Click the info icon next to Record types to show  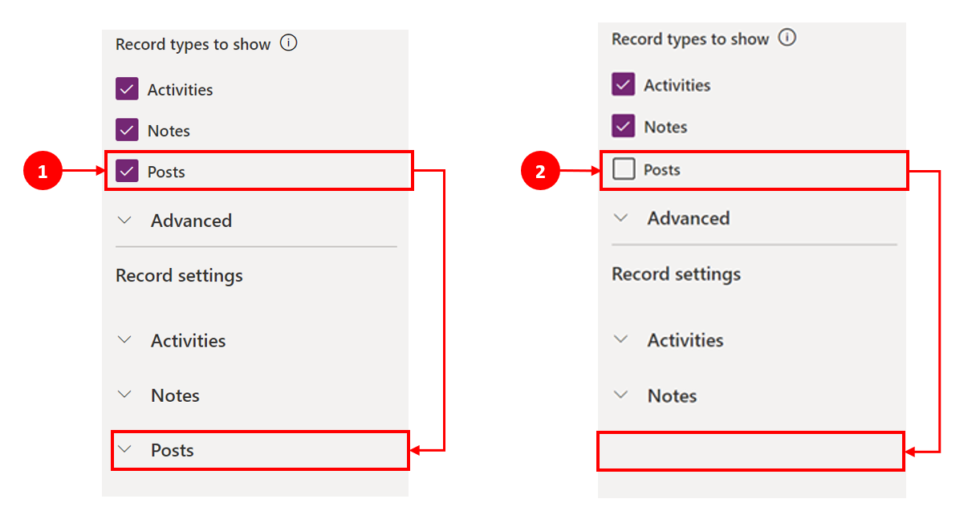(x=288, y=43)
